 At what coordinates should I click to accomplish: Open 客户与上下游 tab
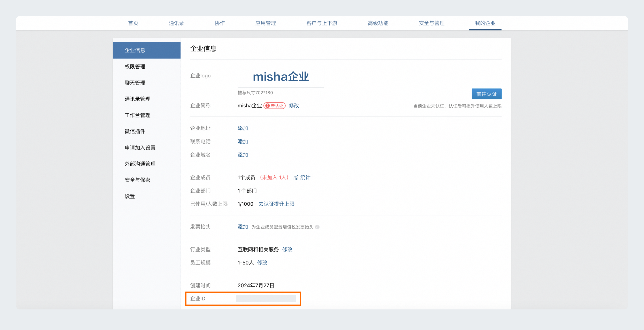coord(322,23)
